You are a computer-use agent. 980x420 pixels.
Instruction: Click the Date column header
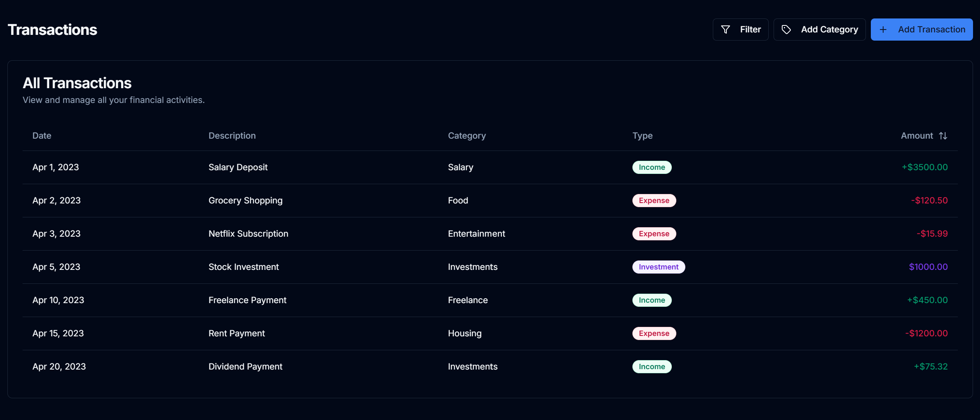[42, 136]
